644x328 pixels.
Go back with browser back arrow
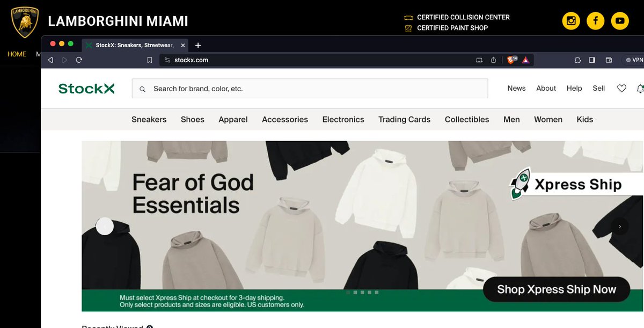click(x=50, y=60)
